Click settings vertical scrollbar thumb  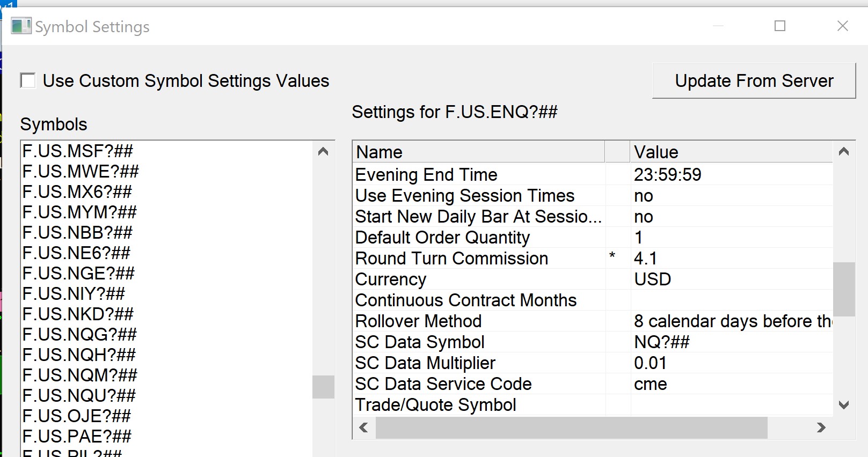click(x=844, y=289)
